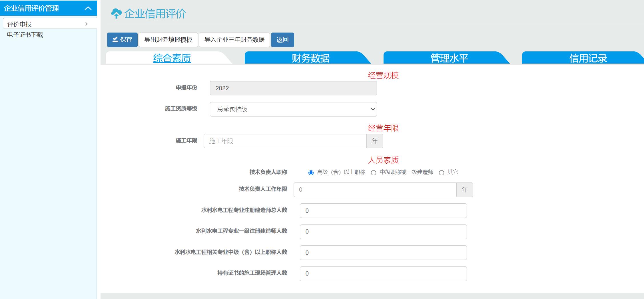Focus the 施工年限 input field
Image resolution: width=644 pixels, height=299 pixels.
point(285,141)
